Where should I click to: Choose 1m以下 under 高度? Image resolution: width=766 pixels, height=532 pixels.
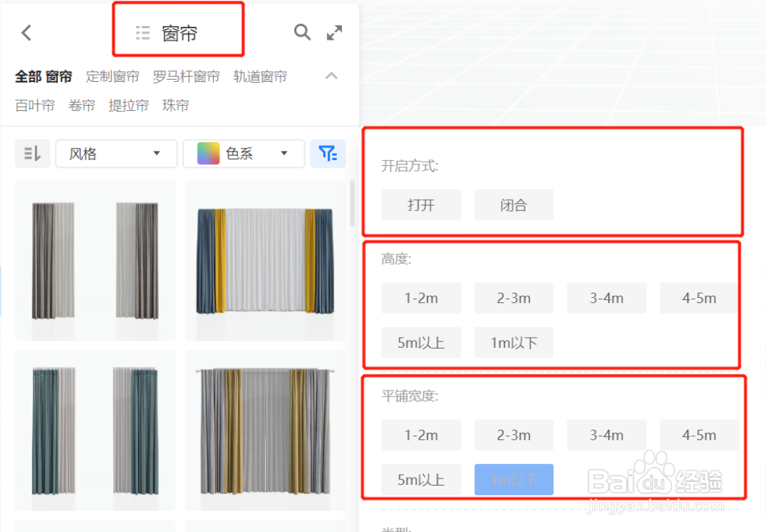(x=514, y=342)
